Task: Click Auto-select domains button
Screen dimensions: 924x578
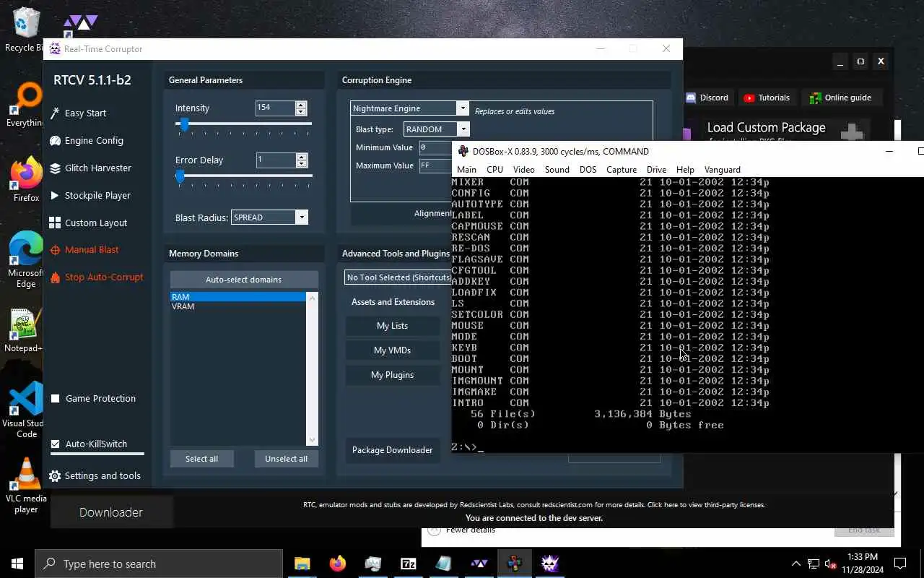Action: 244,280
